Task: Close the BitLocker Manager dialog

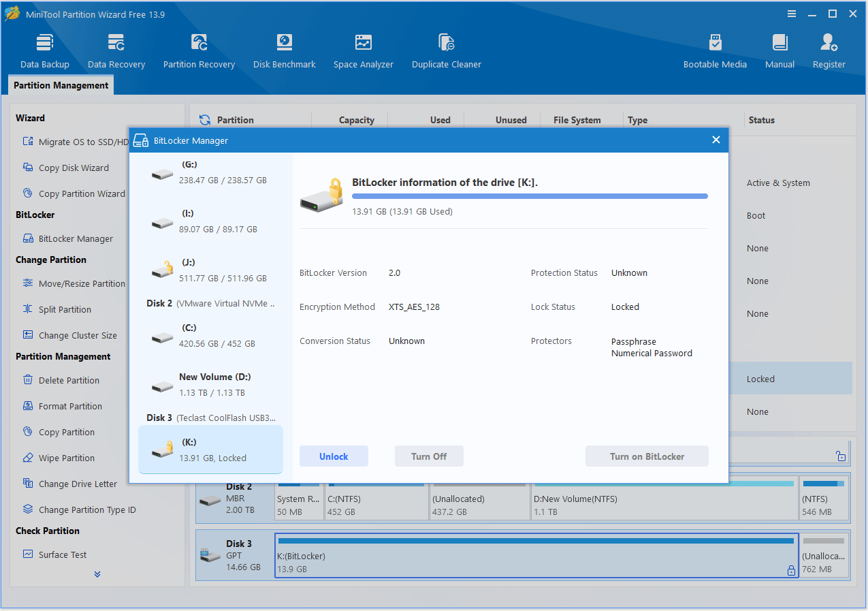Action: (716, 140)
